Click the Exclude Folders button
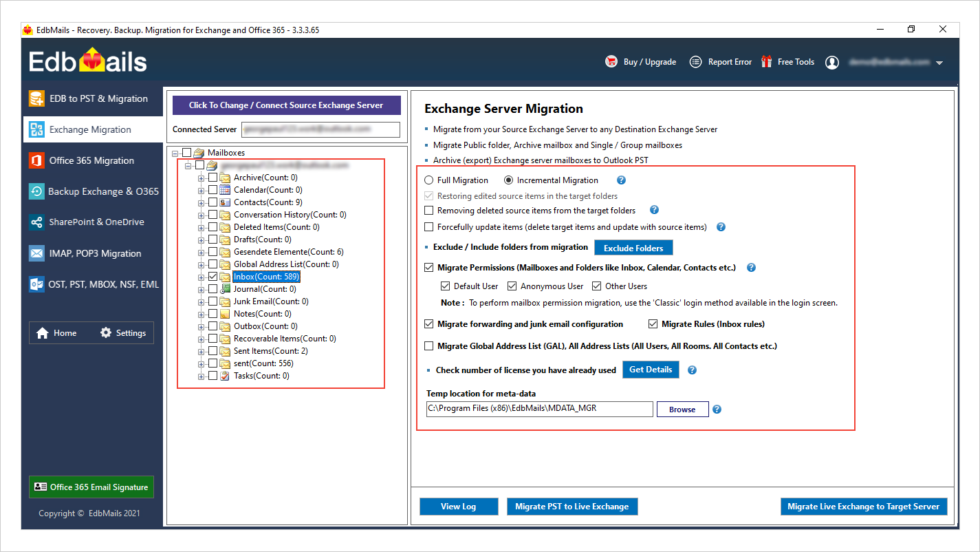The width and height of the screenshot is (980, 552). (x=633, y=248)
